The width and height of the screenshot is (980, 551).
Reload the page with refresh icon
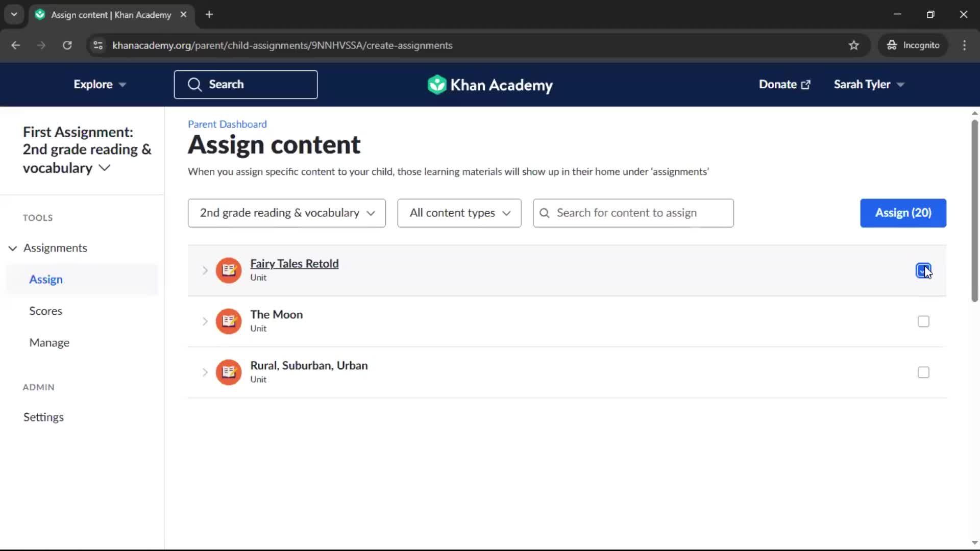coord(67,45)
